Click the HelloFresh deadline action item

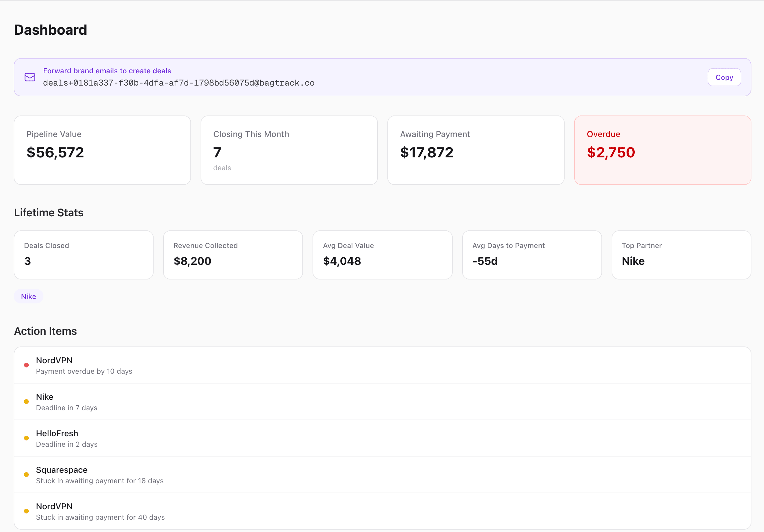[x=382, y=438]
